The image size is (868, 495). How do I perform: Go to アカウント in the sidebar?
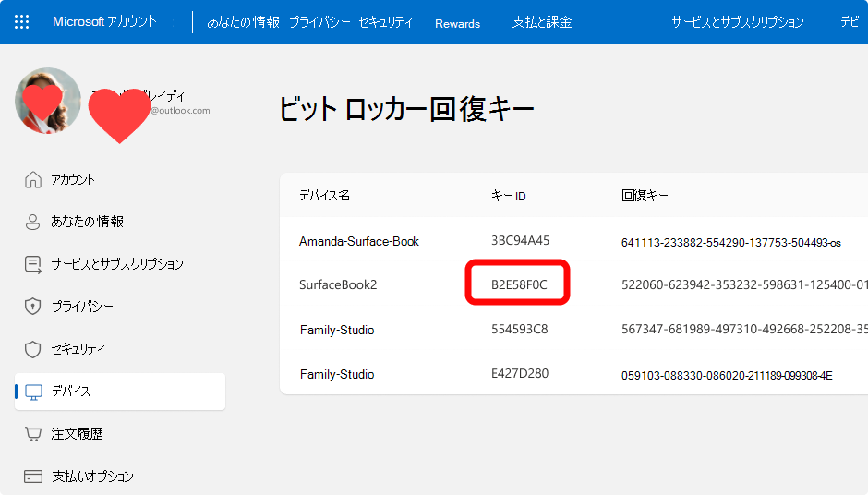(x=73, y=179)
